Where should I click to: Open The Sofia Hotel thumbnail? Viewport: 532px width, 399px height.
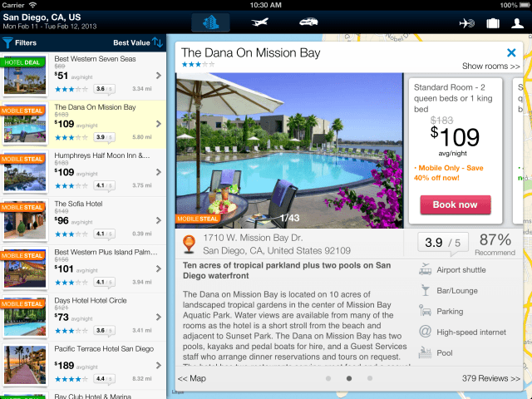pos(25,220)
